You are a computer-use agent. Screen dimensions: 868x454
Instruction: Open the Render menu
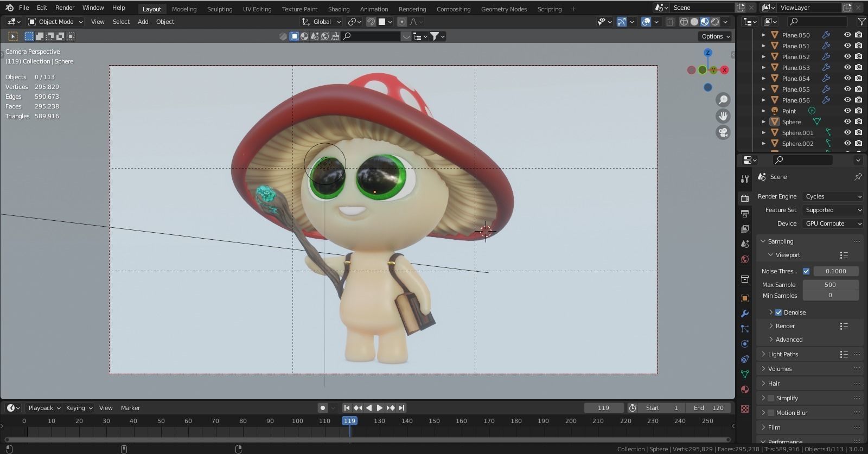(x=65, y=8)
